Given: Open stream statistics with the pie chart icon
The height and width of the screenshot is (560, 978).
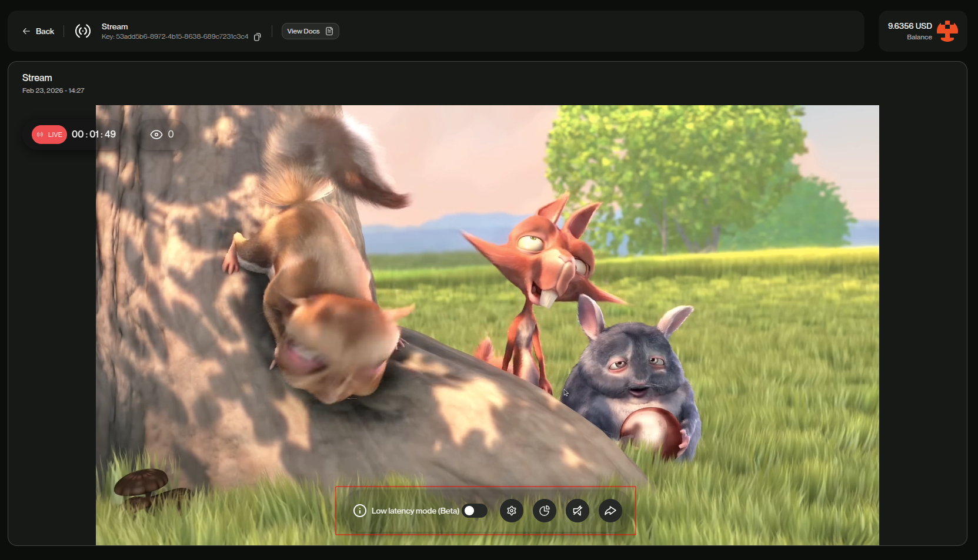Looking at the screenshot, I should 544,511.
